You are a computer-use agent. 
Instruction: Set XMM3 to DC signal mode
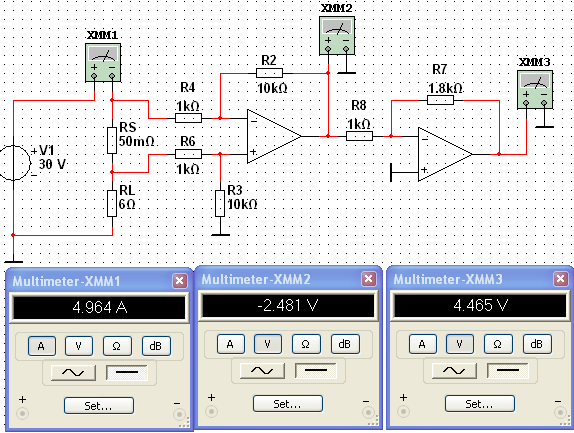[x=508, y=371]
